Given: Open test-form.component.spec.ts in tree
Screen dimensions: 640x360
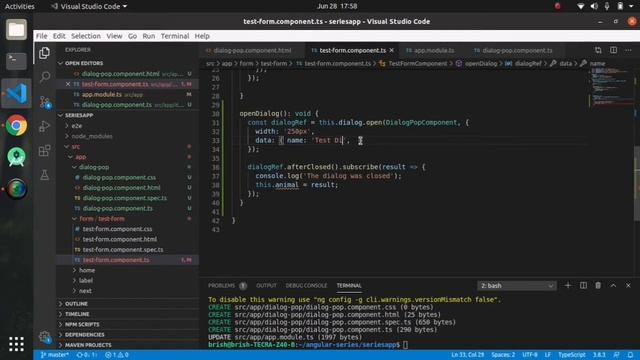Looking at the screenshot, I should coord(122,249).
